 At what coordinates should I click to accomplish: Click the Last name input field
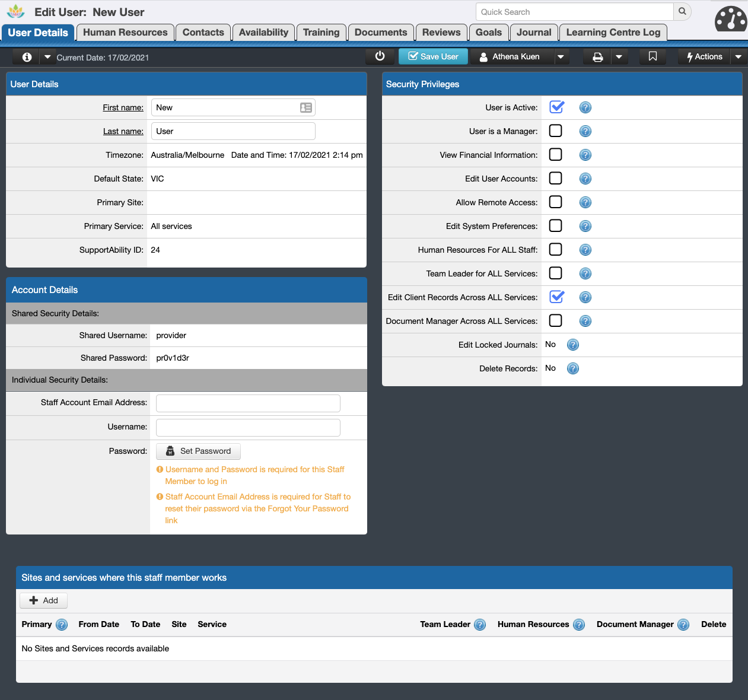click(x=233, y=131)
